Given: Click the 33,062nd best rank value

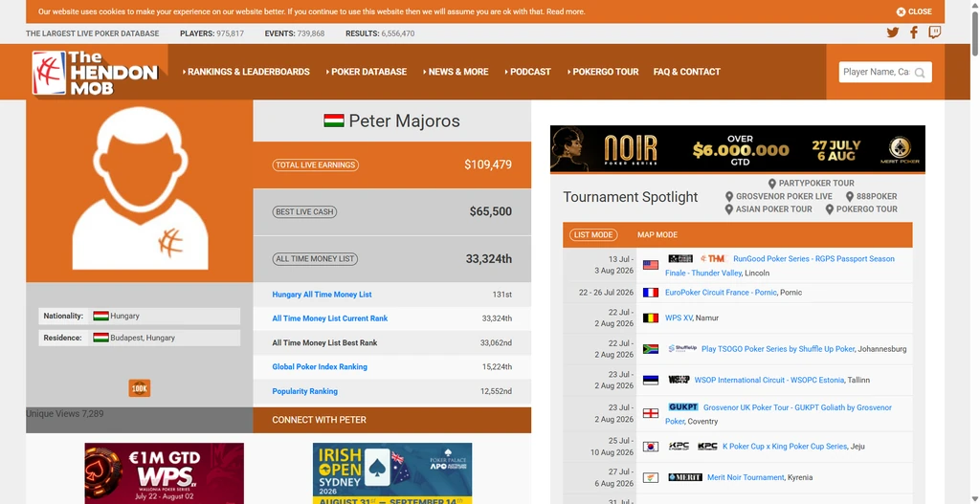Looking at the screenshot, I should [x=497, y=343].
